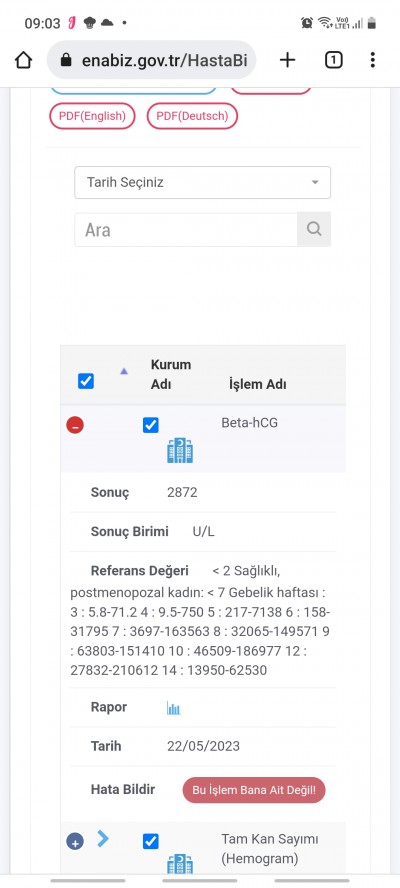Open the Rapor chart icon for Beta-hCG
400x888 pixels.
[x=173, y=708]
